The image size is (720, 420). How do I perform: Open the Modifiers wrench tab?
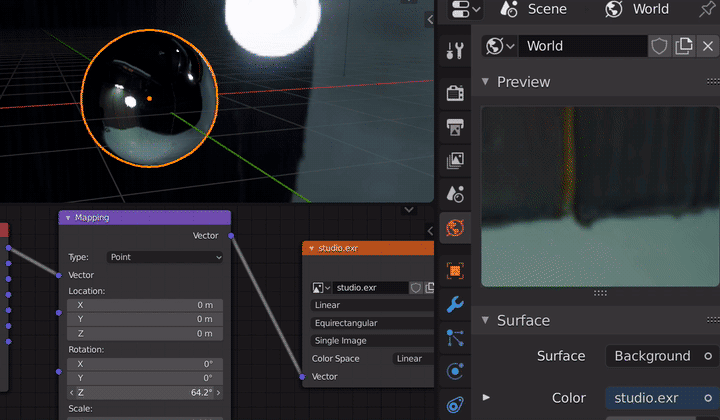coord(455,304)
